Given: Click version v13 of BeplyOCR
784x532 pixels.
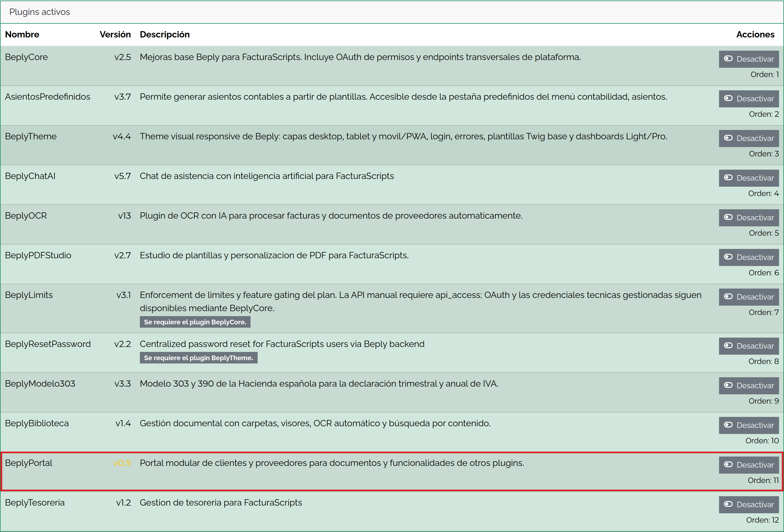Looking at the screenshot, I should (124, 216).
